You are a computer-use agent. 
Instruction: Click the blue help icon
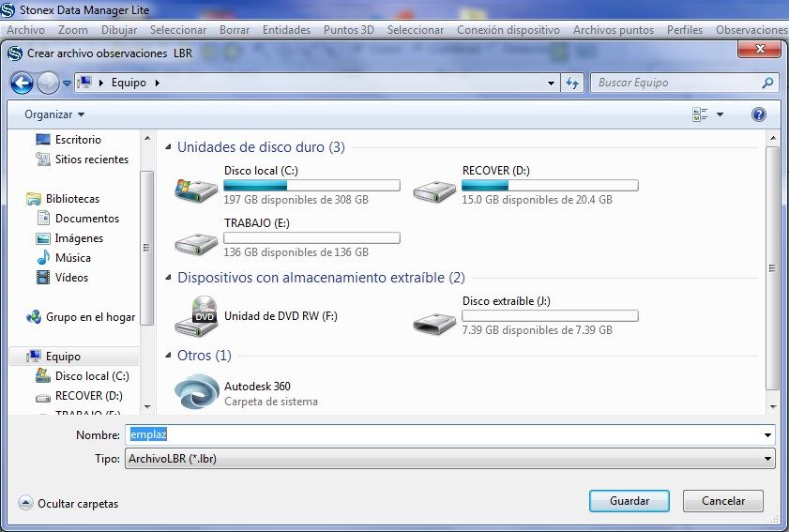(759, 114)
